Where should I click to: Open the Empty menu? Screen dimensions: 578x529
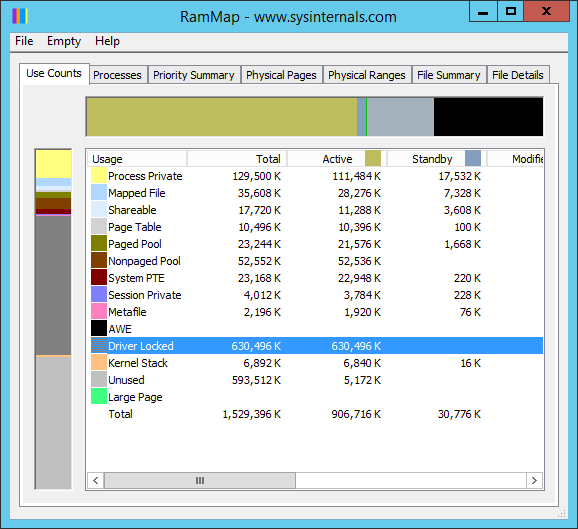tap(64, 41)
